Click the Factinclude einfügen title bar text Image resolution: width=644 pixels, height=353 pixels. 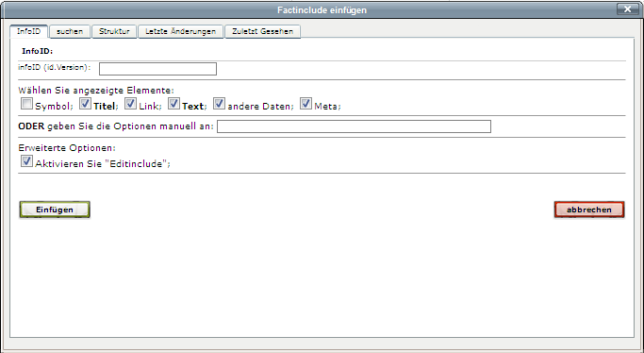322,9
